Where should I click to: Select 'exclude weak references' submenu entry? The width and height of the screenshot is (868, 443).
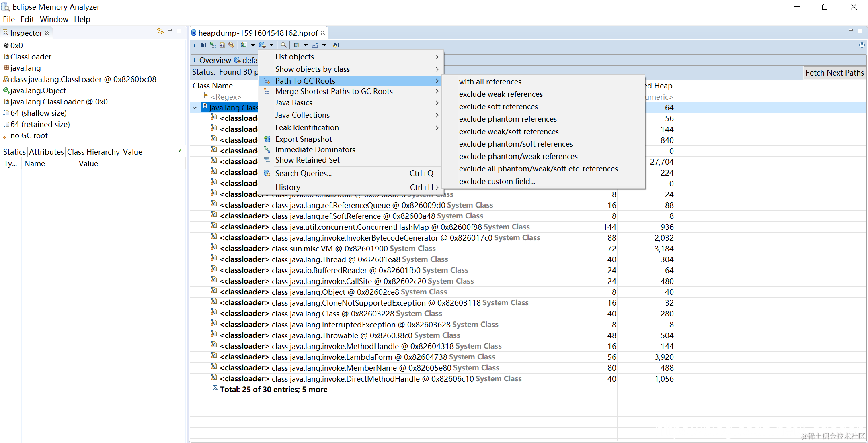pos(501,94)
